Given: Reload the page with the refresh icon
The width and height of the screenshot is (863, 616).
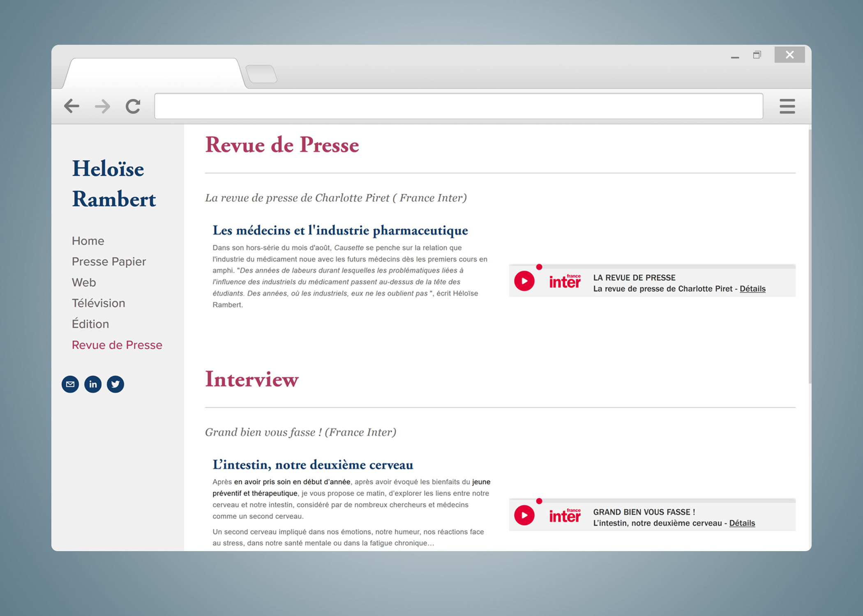Looking at the screenshot, I should [133, 106].
